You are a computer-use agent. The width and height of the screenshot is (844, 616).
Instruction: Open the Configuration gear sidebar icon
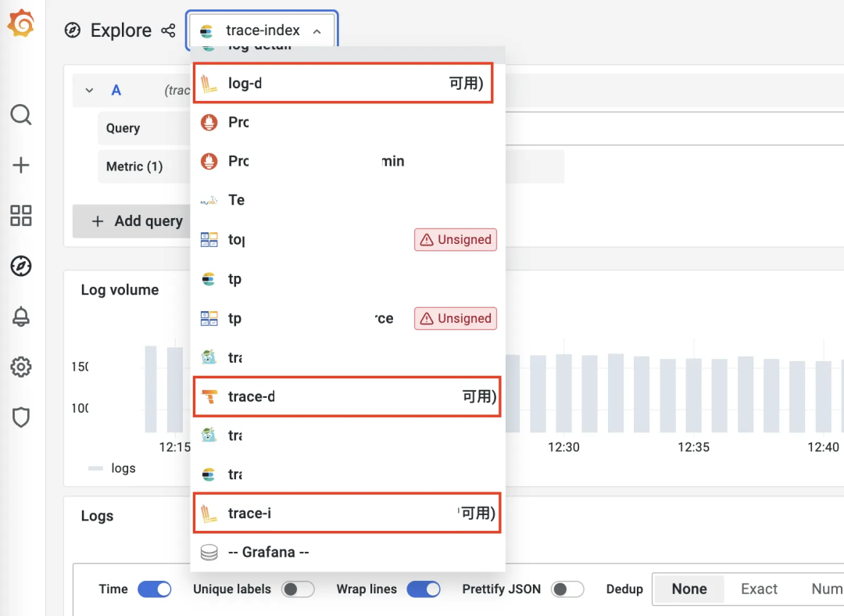point(21,367)
